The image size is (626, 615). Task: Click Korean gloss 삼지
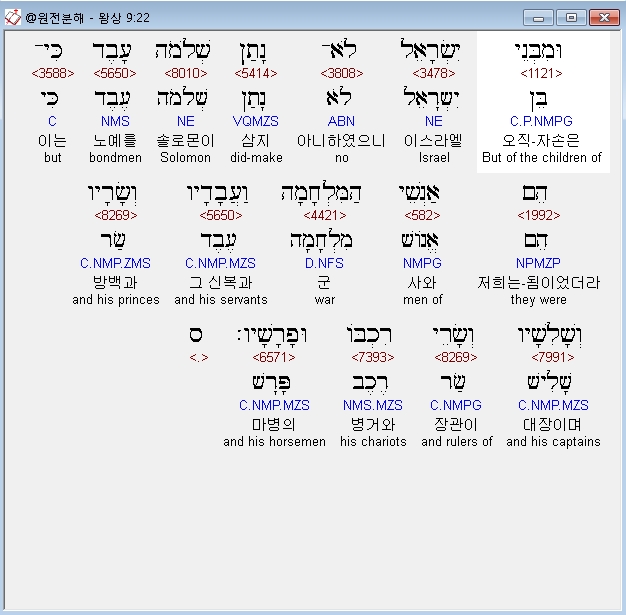pyautogui.click(x=256, y=141)
